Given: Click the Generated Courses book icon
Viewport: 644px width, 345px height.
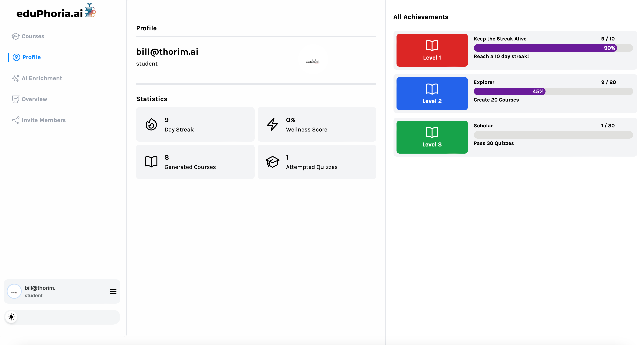Looking at the screenshot, I should (x=151, y=162).
